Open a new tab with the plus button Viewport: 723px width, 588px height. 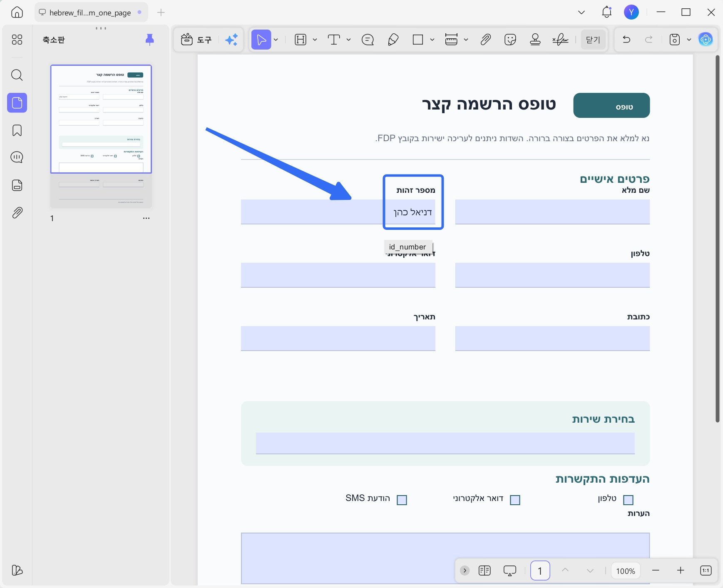click(x=161, y=12)
